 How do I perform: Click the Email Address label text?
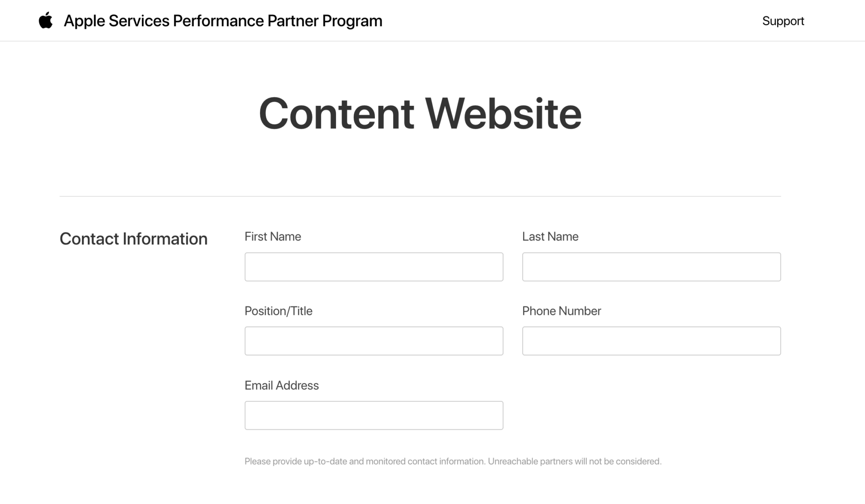click(282, 385)
